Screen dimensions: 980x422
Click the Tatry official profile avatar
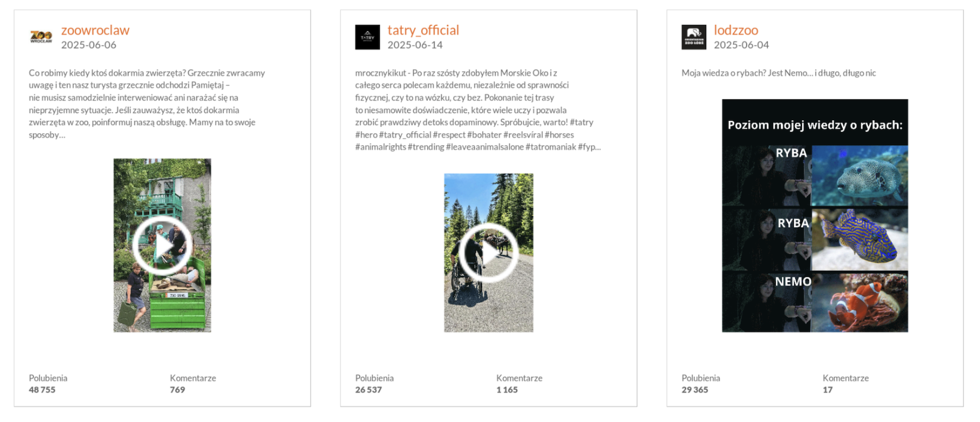coord(367,37)
